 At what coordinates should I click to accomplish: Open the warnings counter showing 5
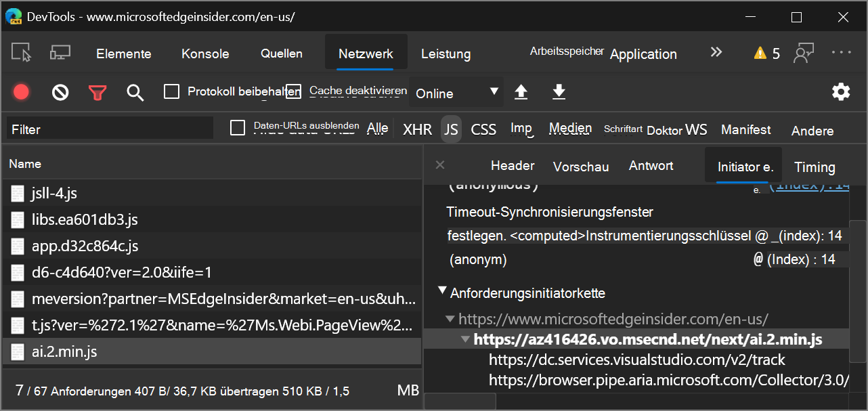pos(767,53)
